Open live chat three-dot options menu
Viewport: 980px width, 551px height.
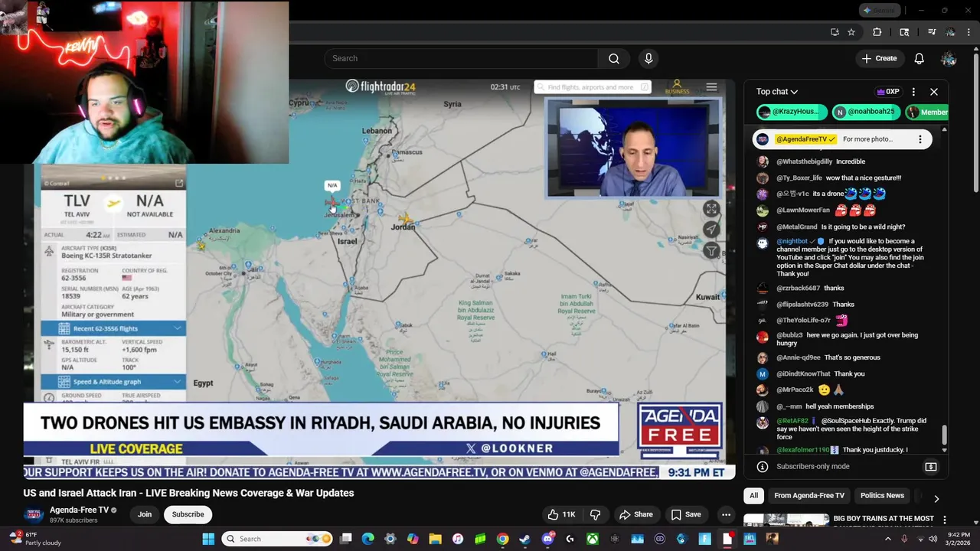point(913,92)
